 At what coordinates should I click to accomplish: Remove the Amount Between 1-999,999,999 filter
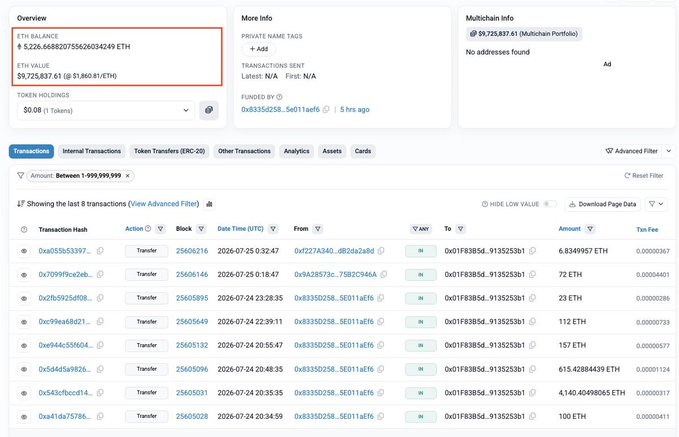(x=128, y=175)
